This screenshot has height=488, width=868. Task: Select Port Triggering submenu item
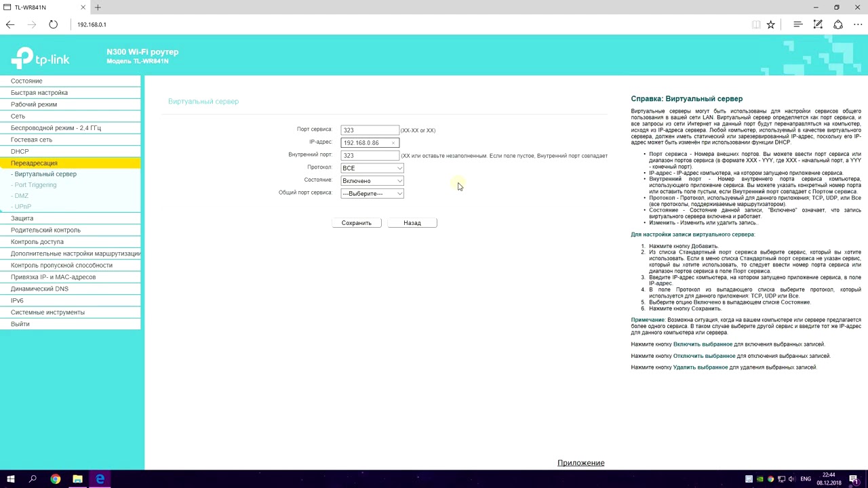pos(35,185)
